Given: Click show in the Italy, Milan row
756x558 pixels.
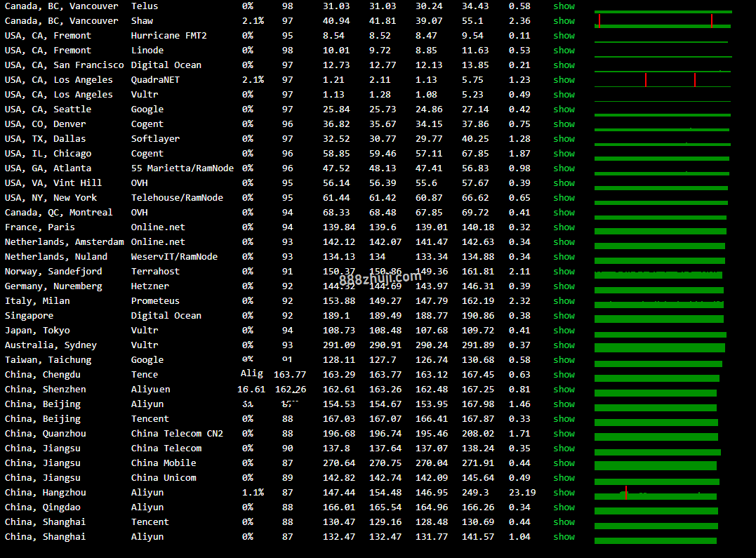Looking at the screenshot, I should pos(564,301).
